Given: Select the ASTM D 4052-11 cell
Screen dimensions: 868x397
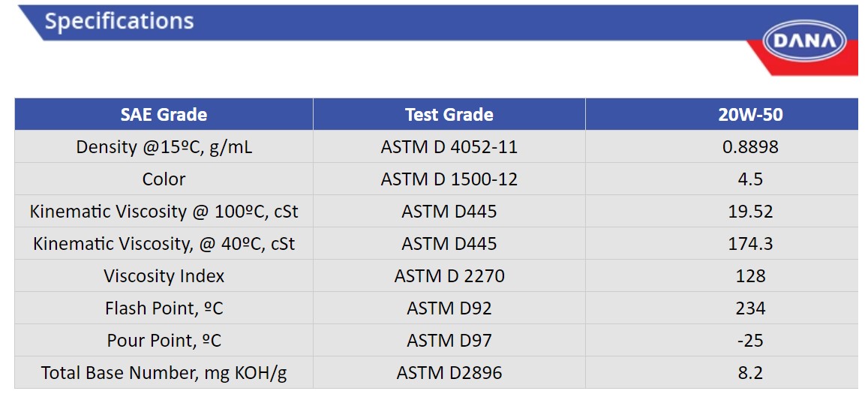Looking at the screenshot, I should (449, 147).
